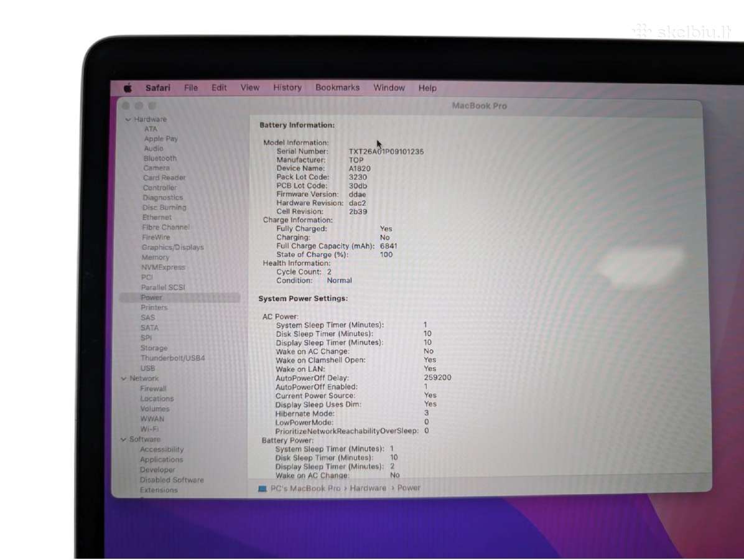Image resolution: width=744 pixels, height=560 pixels.
Task: Open the File menu
Action: pos(191,88)
